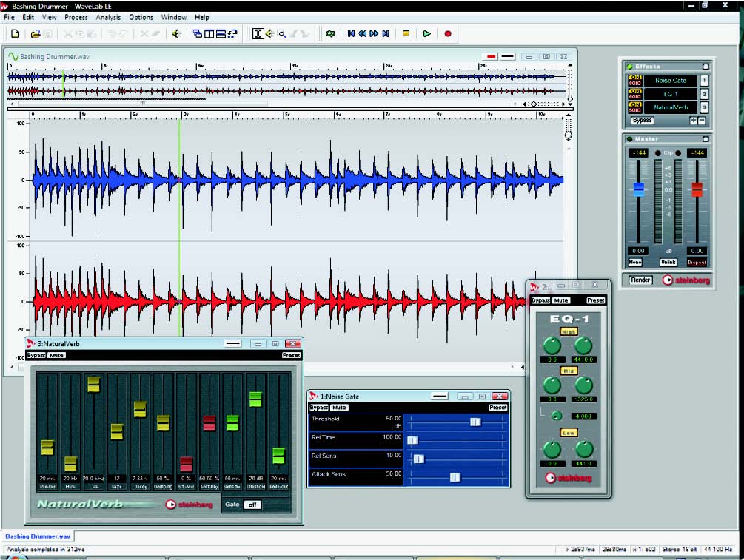The height and width of the screenshot is (560, 744).
Task: Click the NaturalVerb Decay fader
Action: coord(140,410)
